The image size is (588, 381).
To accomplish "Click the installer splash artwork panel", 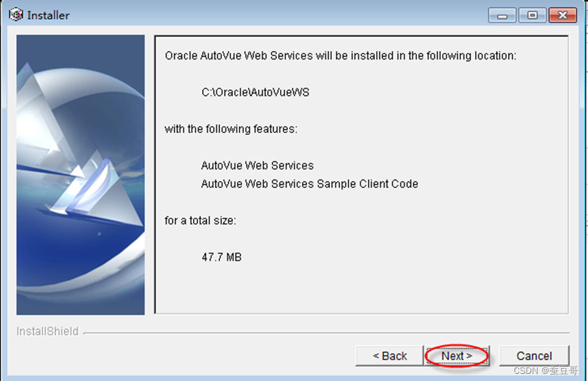I will (80, 175).
